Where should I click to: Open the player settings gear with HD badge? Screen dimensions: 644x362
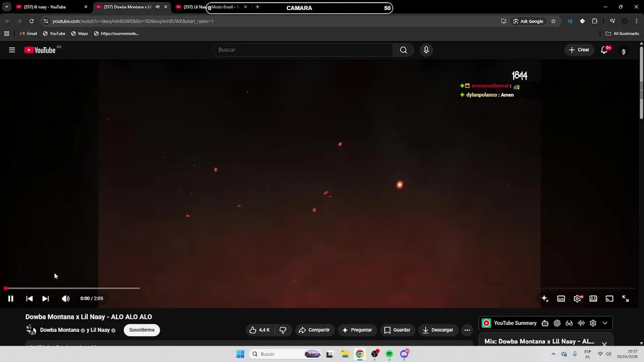coord(578,299)
